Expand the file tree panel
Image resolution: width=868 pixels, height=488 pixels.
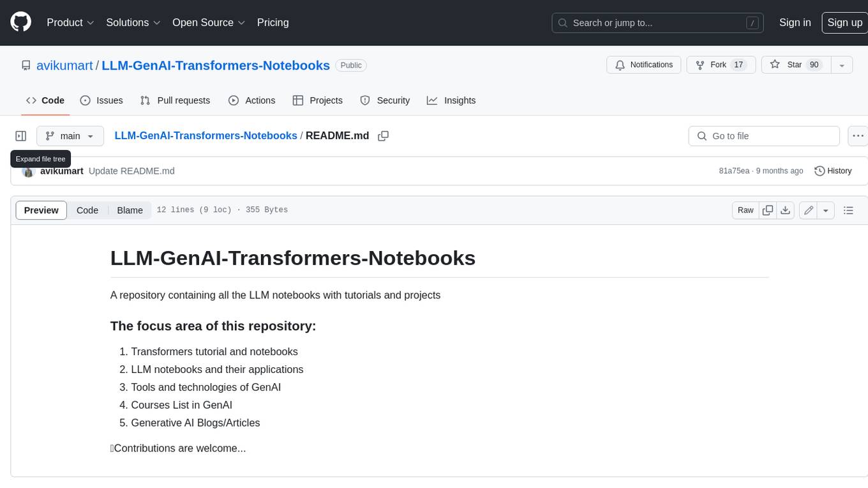click(20, 136)
